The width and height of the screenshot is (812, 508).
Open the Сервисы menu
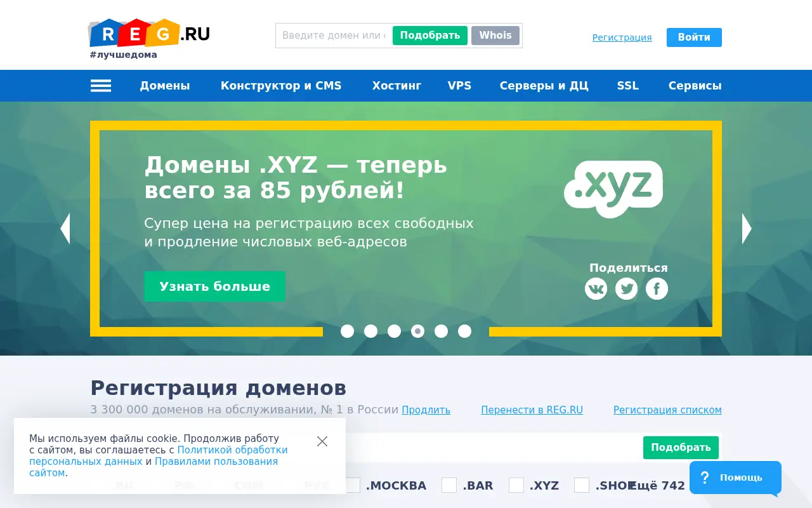click(695, 86)
